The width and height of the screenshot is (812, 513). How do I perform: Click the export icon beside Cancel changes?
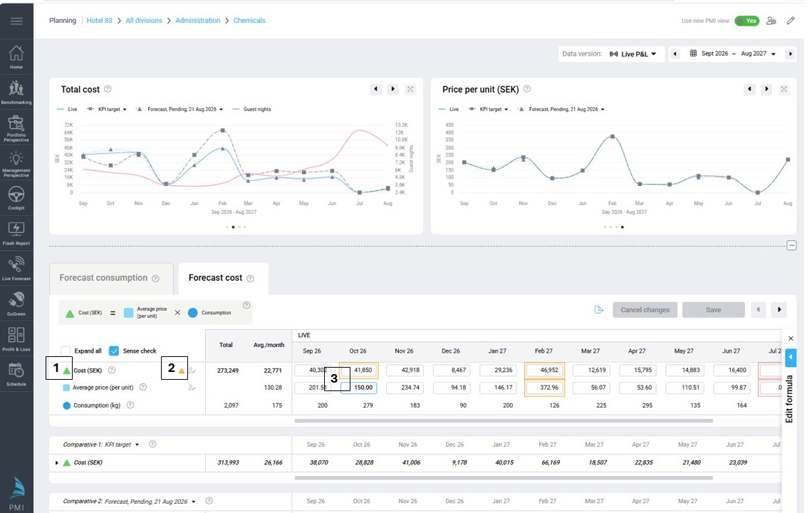click(598, 310)
